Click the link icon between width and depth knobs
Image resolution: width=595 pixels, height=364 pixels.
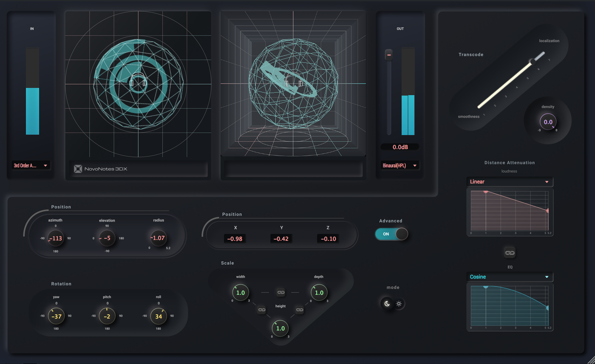coord(280,292)
